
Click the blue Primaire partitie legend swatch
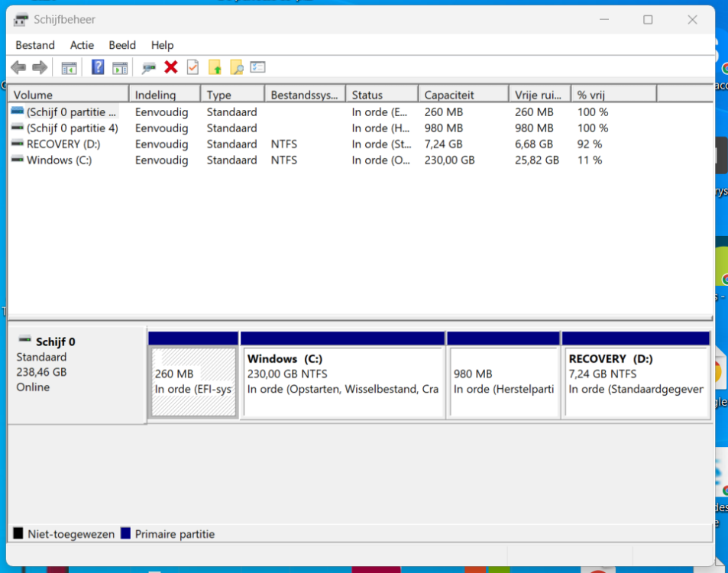pos(125,533)
